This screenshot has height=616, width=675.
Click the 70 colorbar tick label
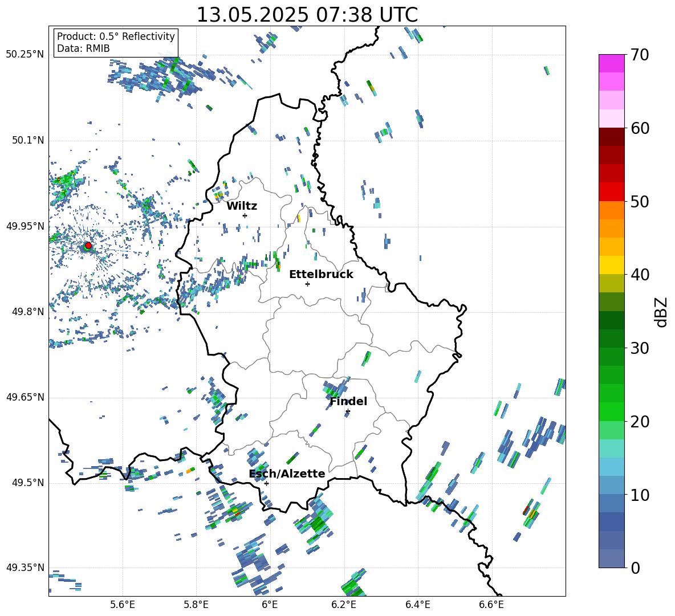click(640, 55)
